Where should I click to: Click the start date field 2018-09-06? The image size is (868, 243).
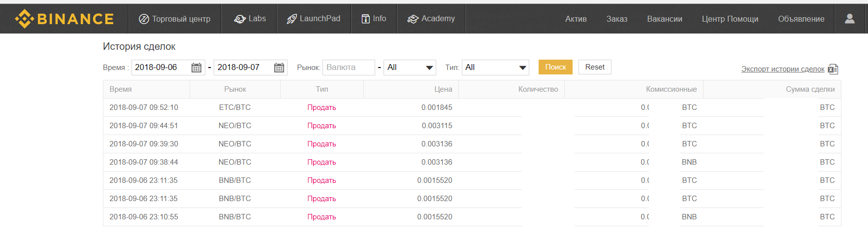[160, 68]
